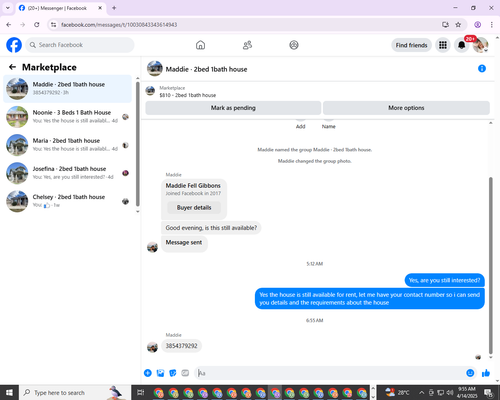The image size is (500, 400).
Task: Close the Messenger tab
Action: [100, 8]
